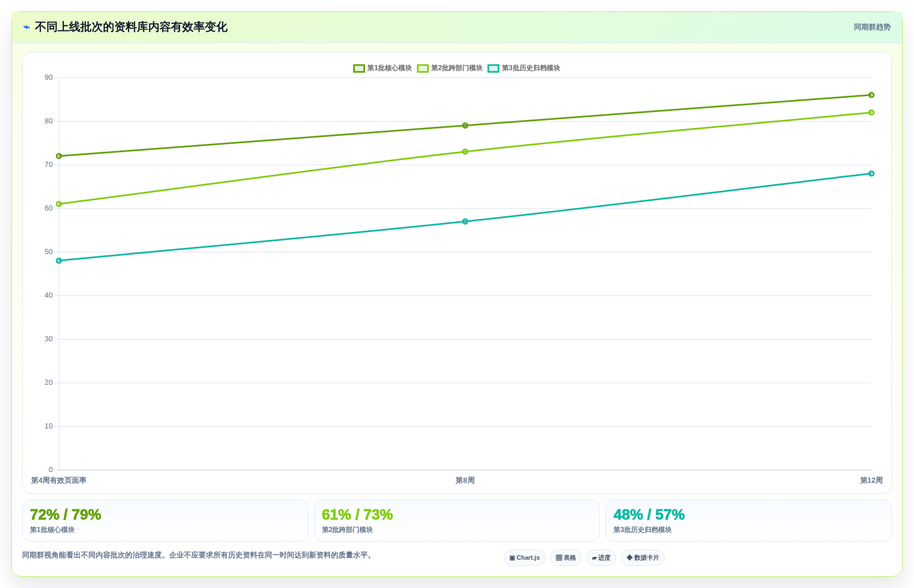914x588 pixels.
Task: Click the light green data point at 第4周
Action: 59,204
